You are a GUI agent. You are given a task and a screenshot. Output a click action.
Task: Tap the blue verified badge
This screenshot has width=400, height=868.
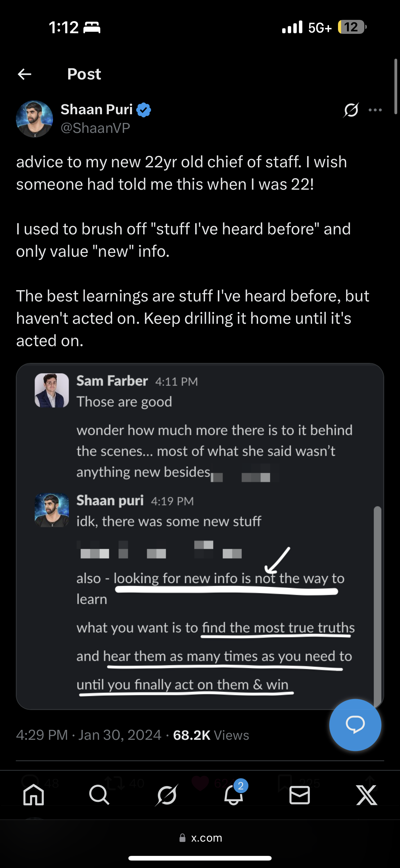pos(144,110)
